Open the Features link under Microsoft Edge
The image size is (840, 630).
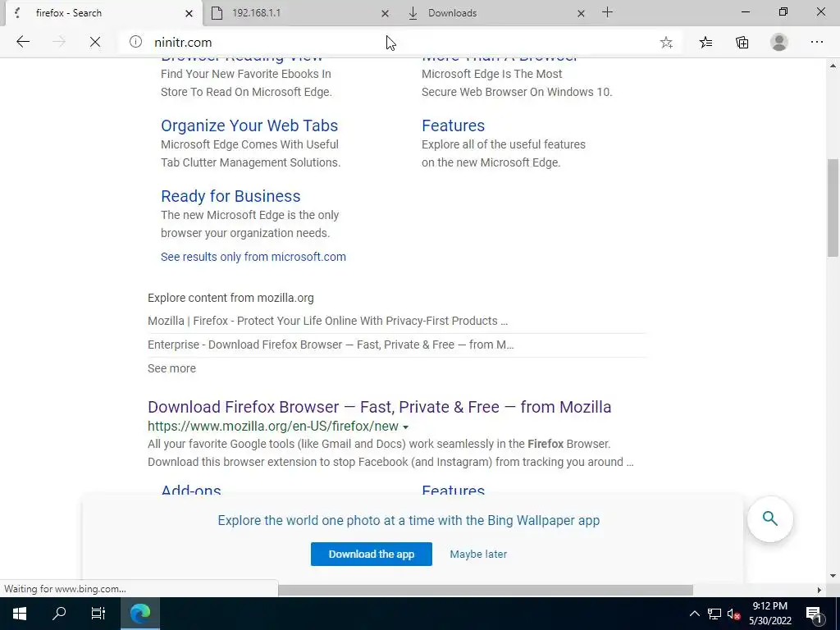(x=453, y=126)
